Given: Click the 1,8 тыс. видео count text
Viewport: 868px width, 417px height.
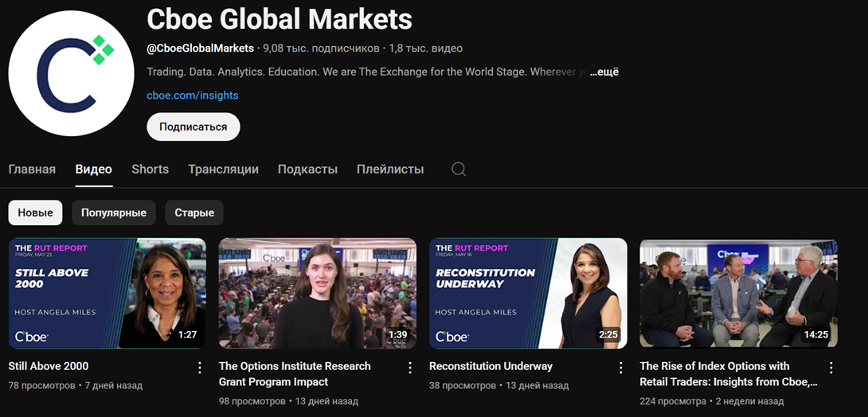Looking at the screenshot, I should coord(426,48).
